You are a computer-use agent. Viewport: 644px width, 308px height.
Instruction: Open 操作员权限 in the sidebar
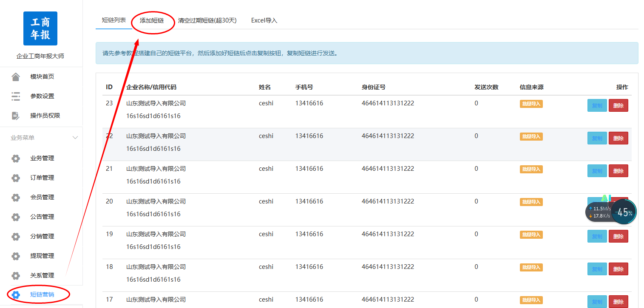[x=45, y=116]
